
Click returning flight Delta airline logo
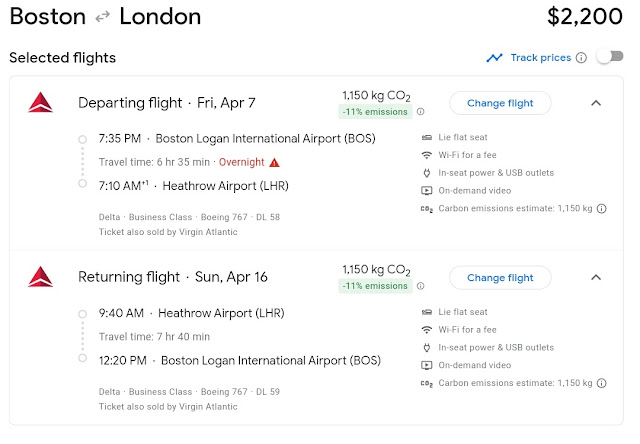(x=41, y=277)
